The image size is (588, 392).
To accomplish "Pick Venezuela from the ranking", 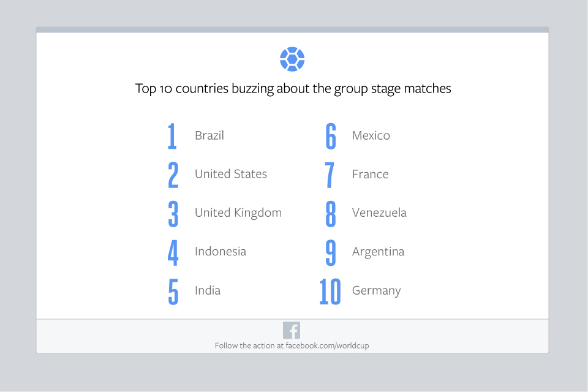I will 379,213.
